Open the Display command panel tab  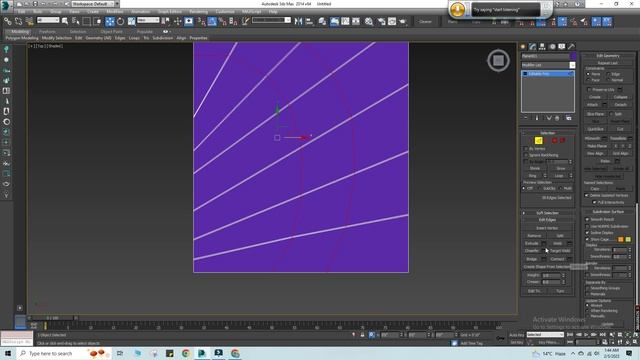562,47
